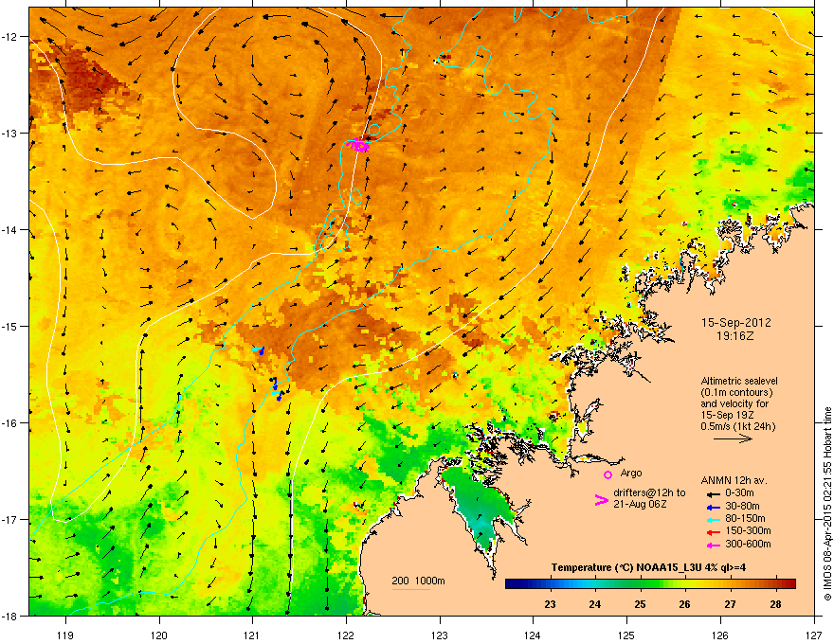The height and width of the screenshot is (644, 834).
Task: Click the blue 30-80m legend arrow
Action: tap(713, 507)
